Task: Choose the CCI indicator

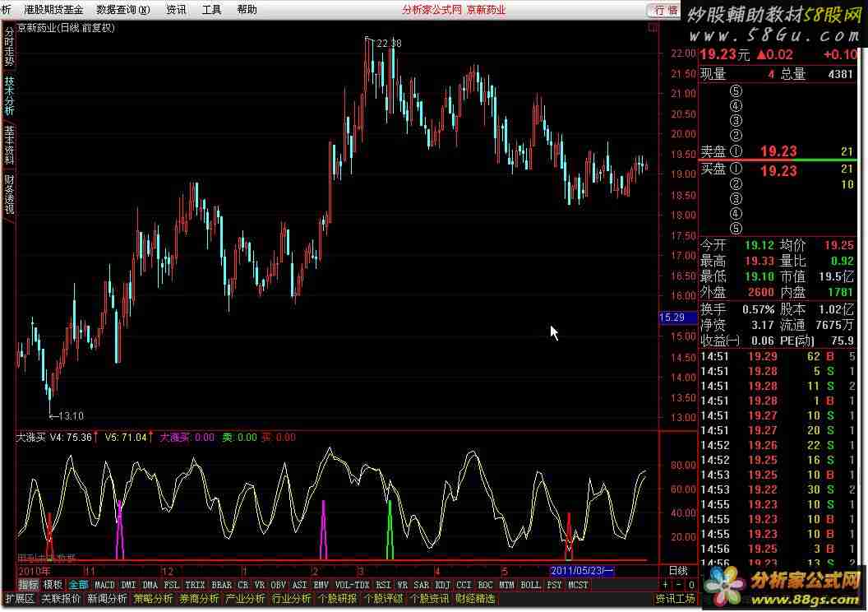Action: point(464,584)
